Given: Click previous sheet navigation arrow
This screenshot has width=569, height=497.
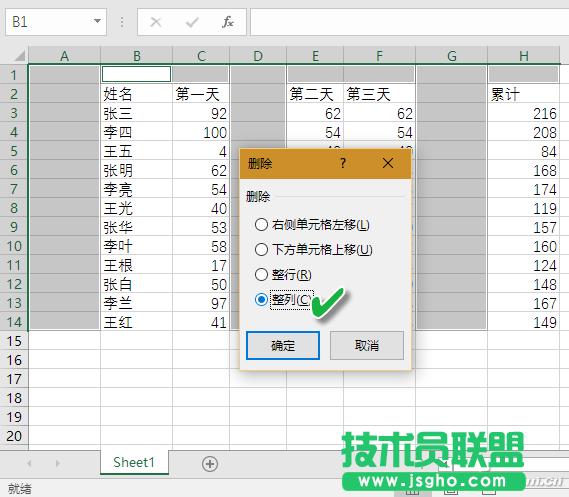Looking at the screenshot, I should (x=29, y=463).
